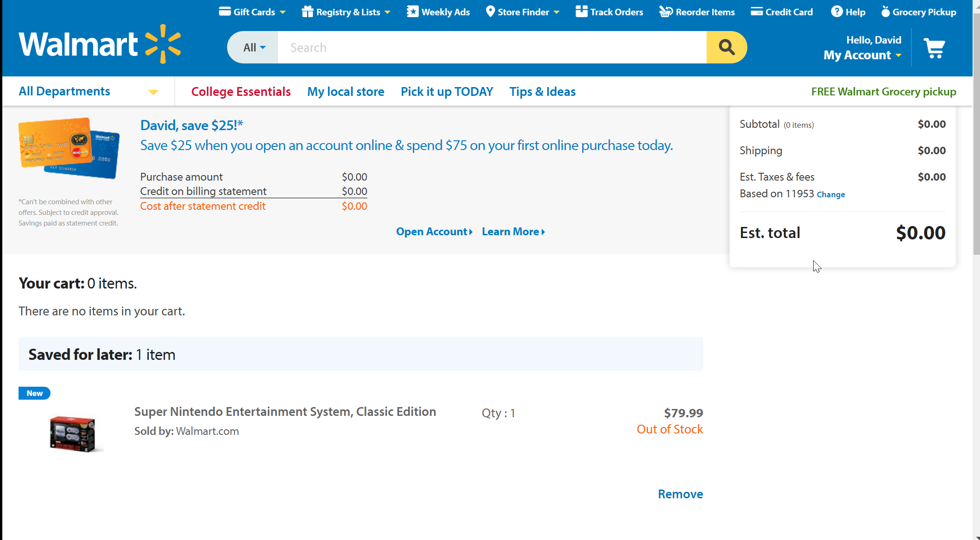
Task: Click the Saved for later: 1 item header
Action: (361, 354)
